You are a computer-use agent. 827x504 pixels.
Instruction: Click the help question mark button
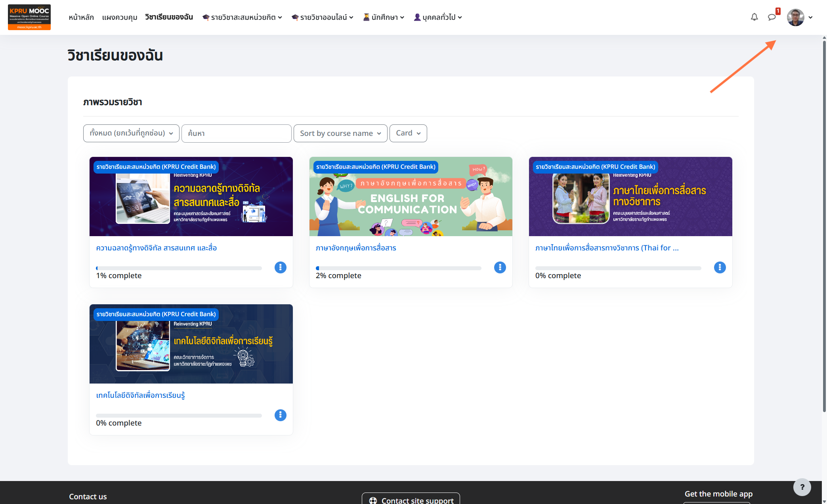coord(802,487)
